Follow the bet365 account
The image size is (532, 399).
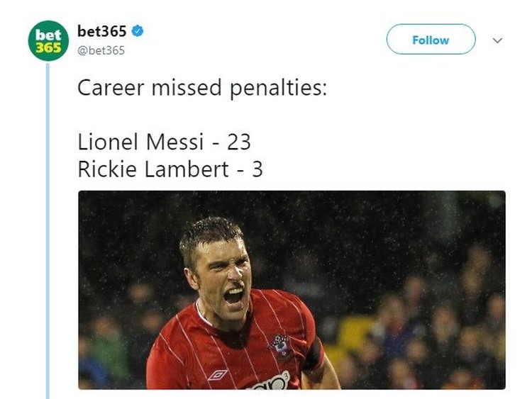click(431, 39)
